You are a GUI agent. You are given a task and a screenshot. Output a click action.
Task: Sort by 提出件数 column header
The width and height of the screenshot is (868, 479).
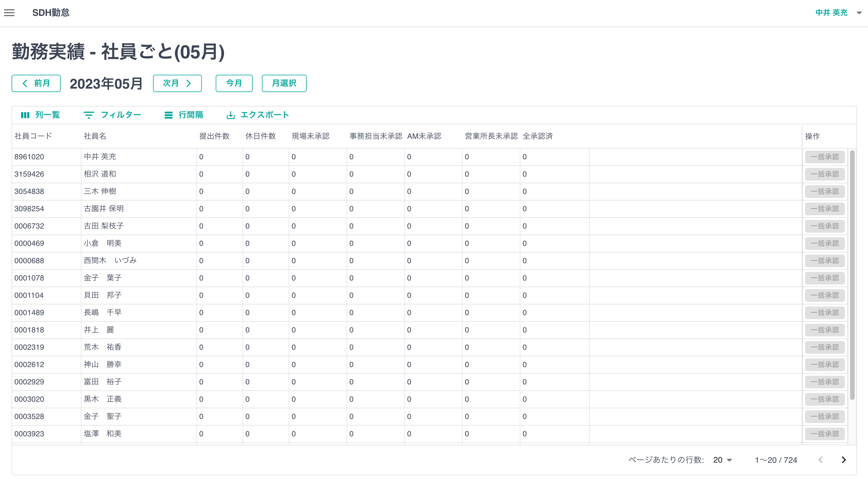pos(214,136)
